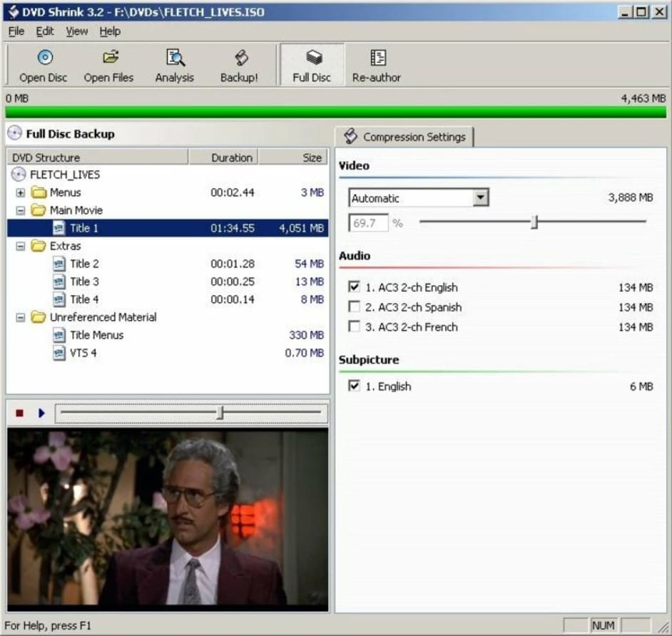The image size is (672, 636).
Task: Open the File menu
Action: (x=16, y=31)
